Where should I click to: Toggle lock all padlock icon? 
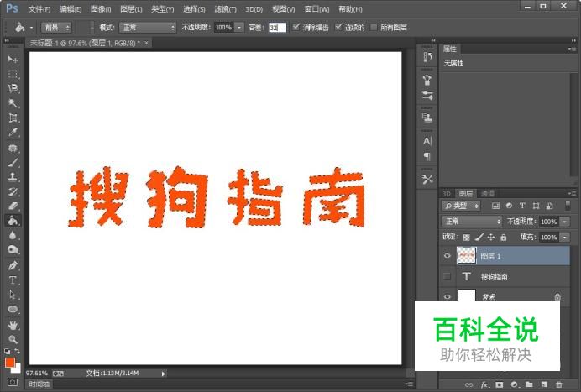click(503, 237)
